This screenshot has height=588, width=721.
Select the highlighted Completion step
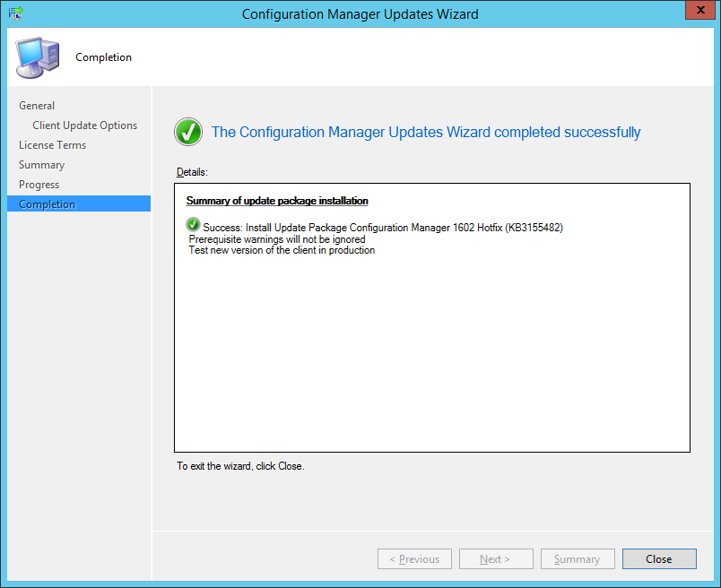[79, 203]
